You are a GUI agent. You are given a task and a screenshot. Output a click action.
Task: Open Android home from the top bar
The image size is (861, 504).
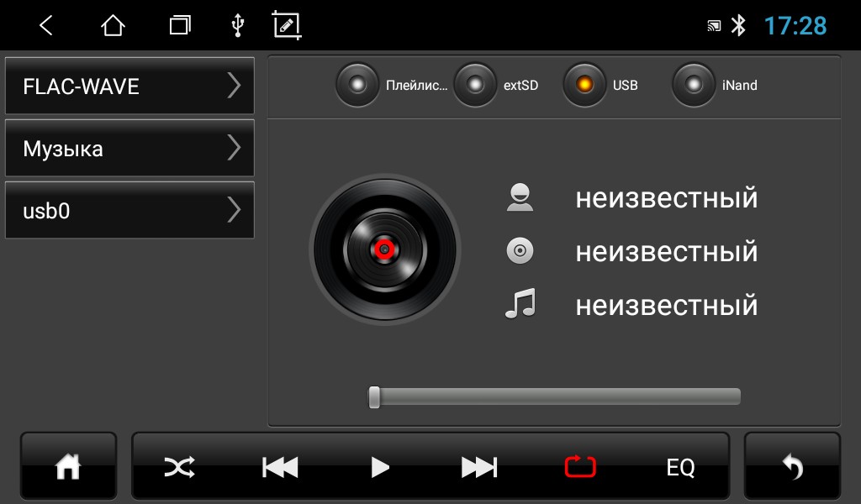coord(113,25)
